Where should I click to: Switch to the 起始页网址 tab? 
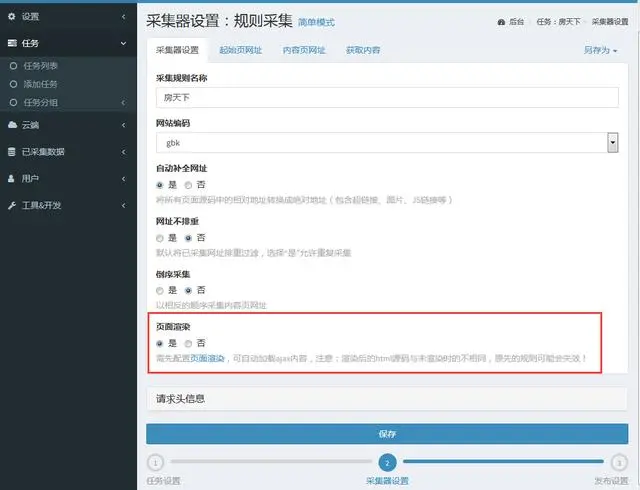click(240, 50)
